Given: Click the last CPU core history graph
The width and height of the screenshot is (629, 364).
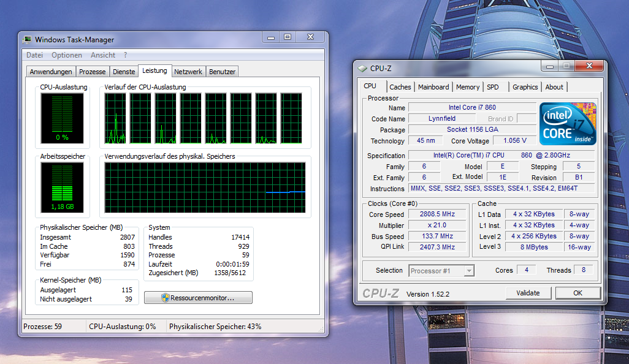Looking at the screenshot, I should (291, 118).
